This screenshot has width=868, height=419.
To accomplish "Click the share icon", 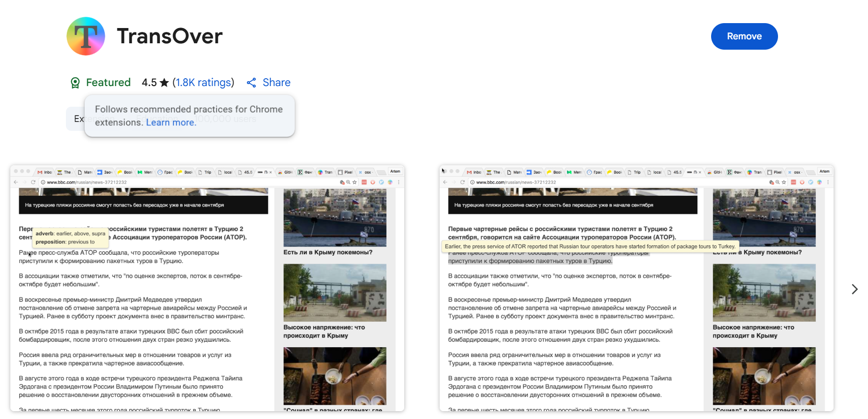I will click(251, 83).
